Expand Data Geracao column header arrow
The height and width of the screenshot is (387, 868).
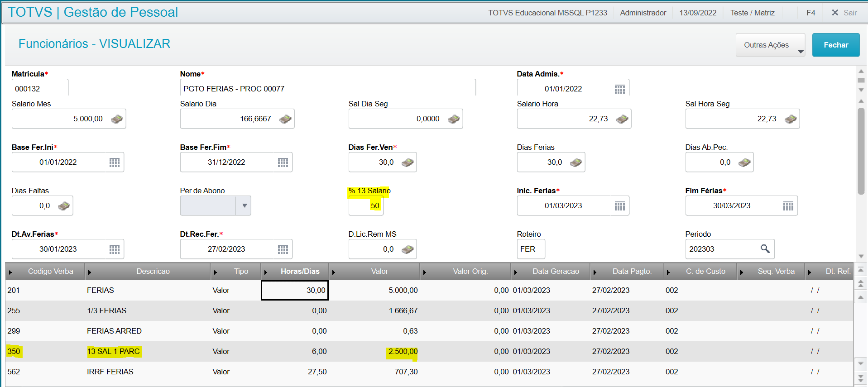(515, 272)
